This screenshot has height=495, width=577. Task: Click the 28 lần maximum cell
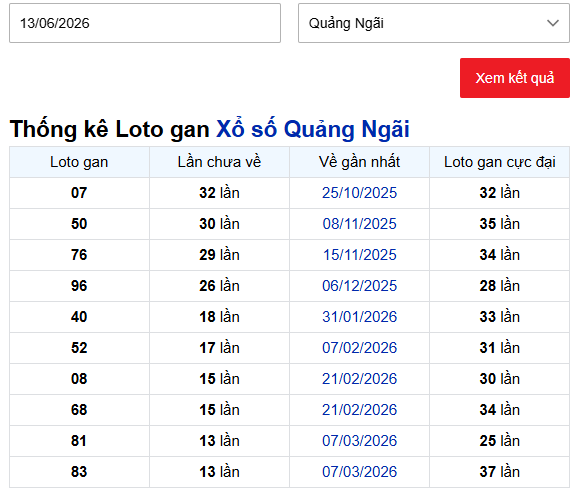(x=499, y=286)
